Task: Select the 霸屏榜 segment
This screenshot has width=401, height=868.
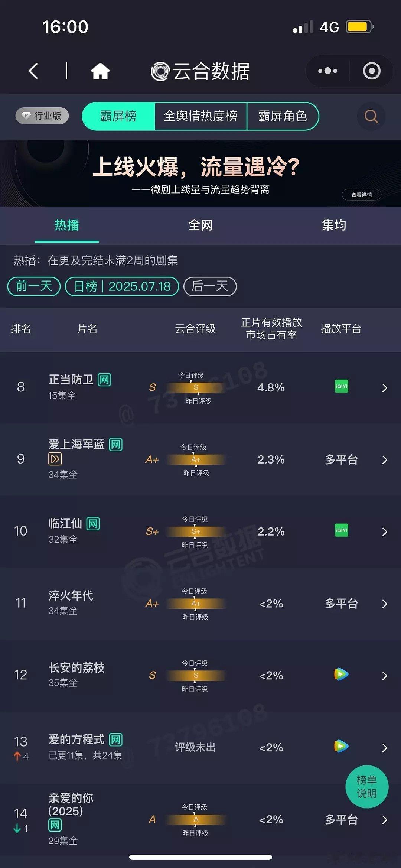Action: click(x=118, y=116)
